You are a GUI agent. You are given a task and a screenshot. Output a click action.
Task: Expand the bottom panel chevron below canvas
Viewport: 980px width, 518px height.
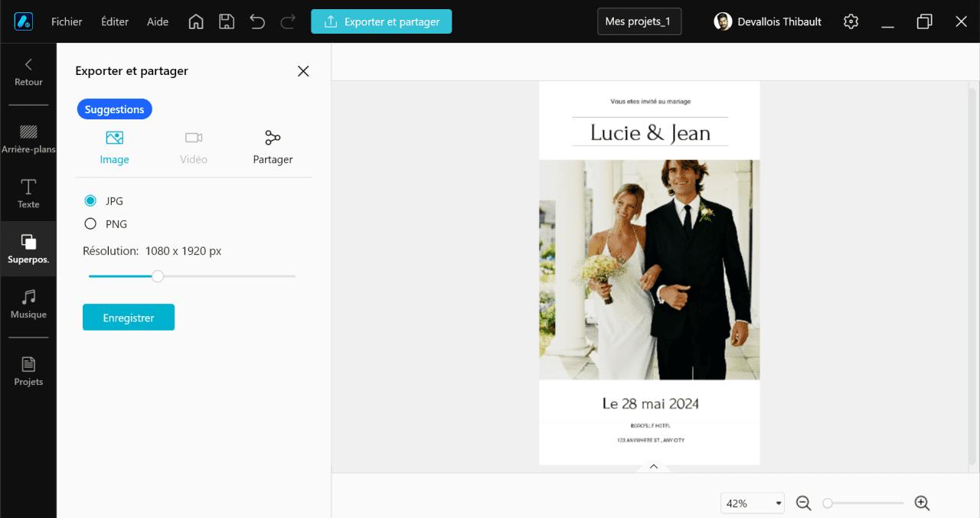click(x=653, y=466)
